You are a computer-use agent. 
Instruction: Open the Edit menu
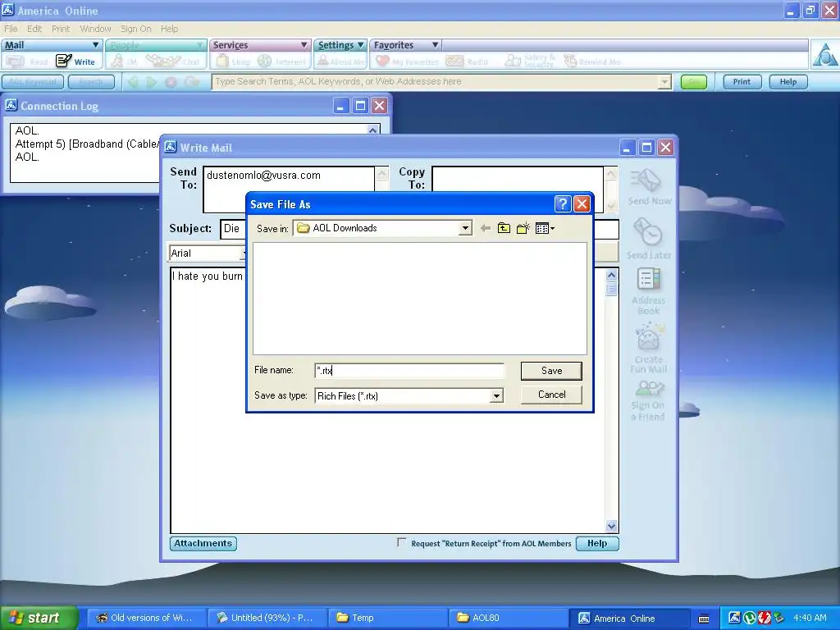34,29
